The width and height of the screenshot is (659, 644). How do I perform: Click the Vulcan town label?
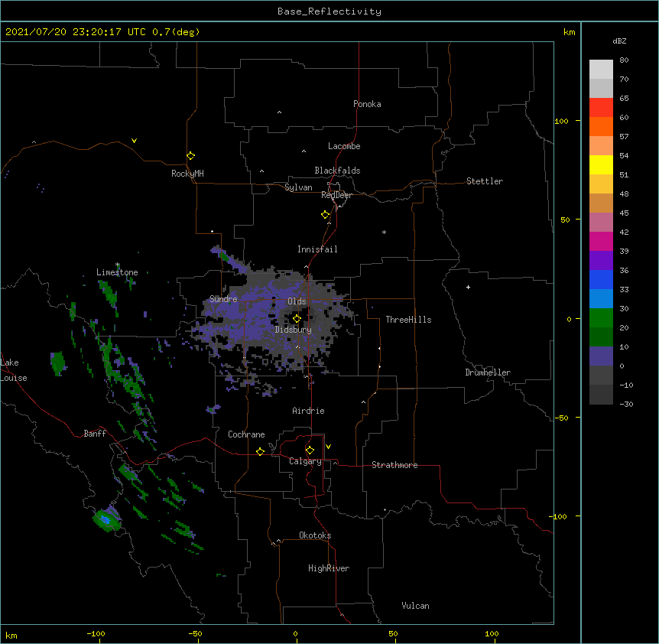(x=415, y=606)
